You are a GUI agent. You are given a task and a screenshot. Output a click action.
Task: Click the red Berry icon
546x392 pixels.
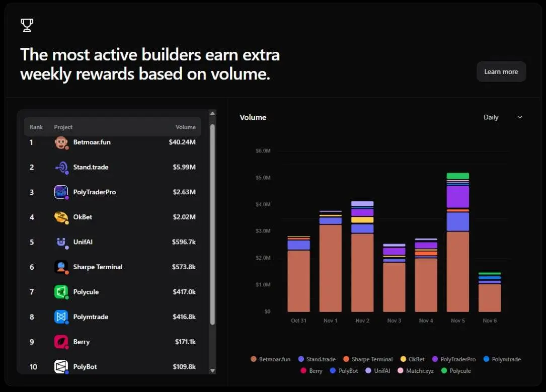coord(61,342)
